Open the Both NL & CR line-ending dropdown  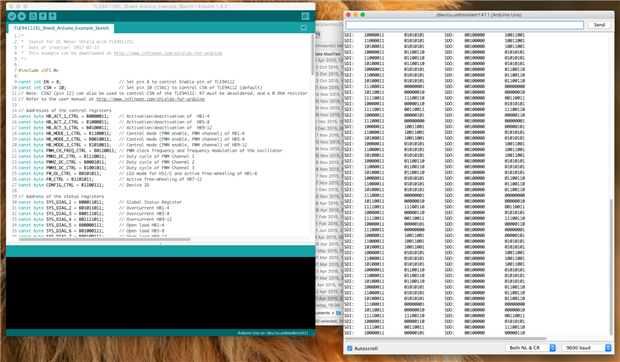(x=531, y=348)
